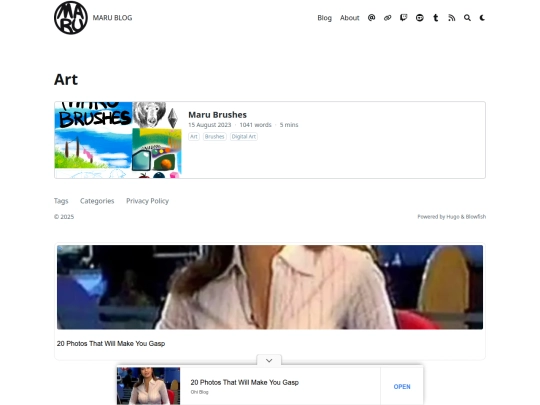Screen dimensions: 540x405
Task: Open the Blog menu item
Action: click(x=324, y=18)
